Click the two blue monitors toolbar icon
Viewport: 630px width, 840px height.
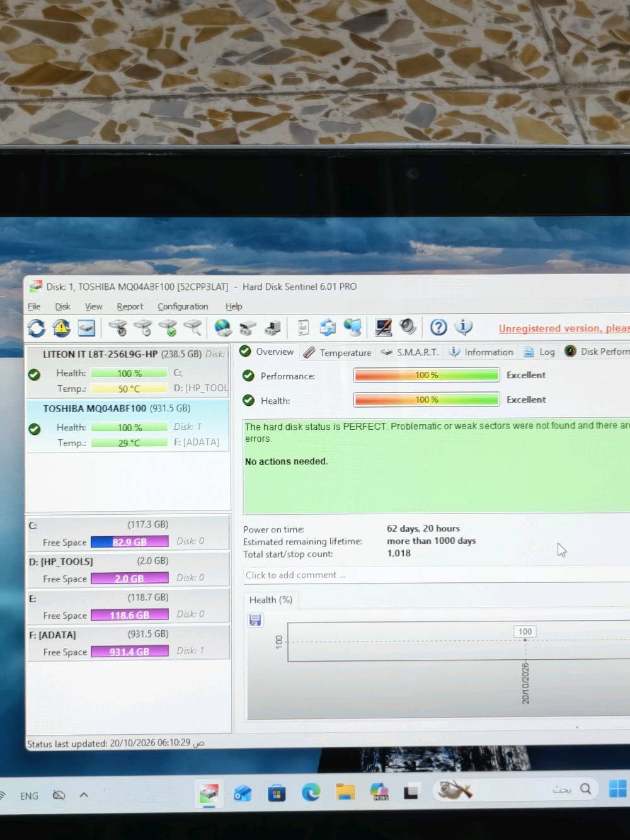[x=353, y=327]
